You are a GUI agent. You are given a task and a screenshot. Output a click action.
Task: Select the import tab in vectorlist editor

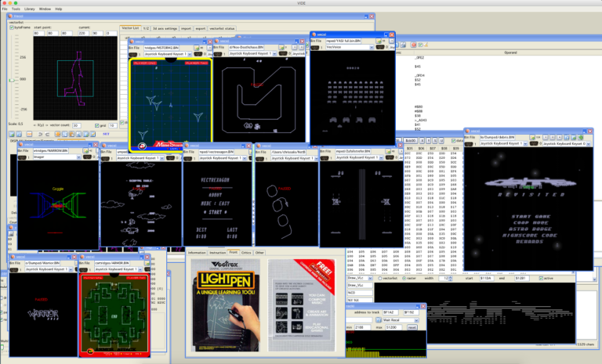[187, 28]
